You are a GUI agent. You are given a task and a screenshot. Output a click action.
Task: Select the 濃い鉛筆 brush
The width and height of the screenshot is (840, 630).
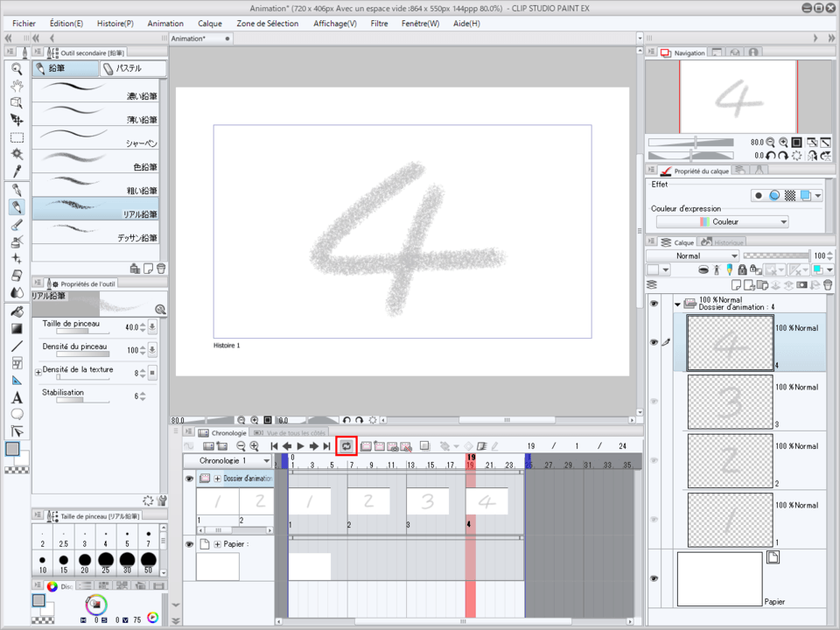click(x=96, y=90)
